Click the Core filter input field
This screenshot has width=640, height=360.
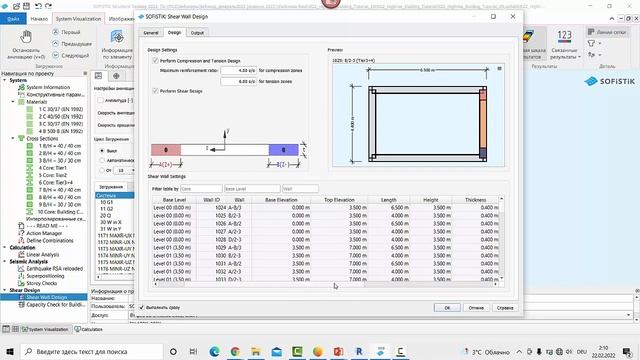pos(201,189)
